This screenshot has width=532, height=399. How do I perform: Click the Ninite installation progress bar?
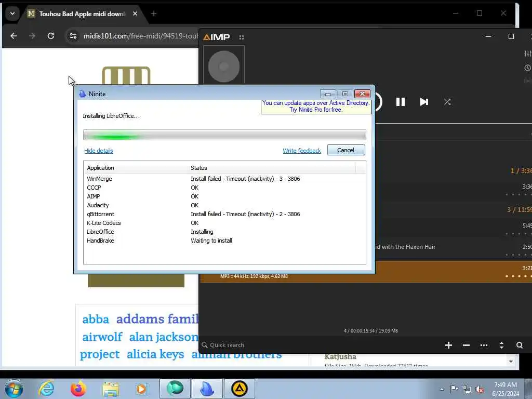[224, 135]
